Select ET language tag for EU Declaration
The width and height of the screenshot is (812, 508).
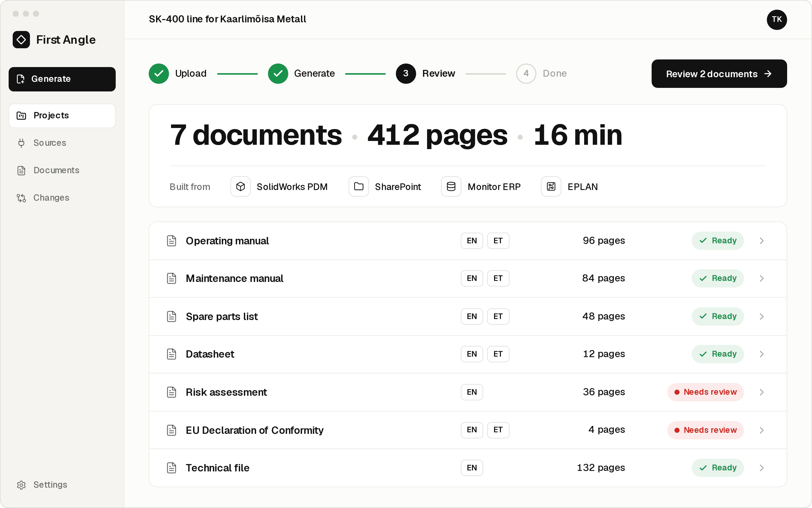[498, 430]
